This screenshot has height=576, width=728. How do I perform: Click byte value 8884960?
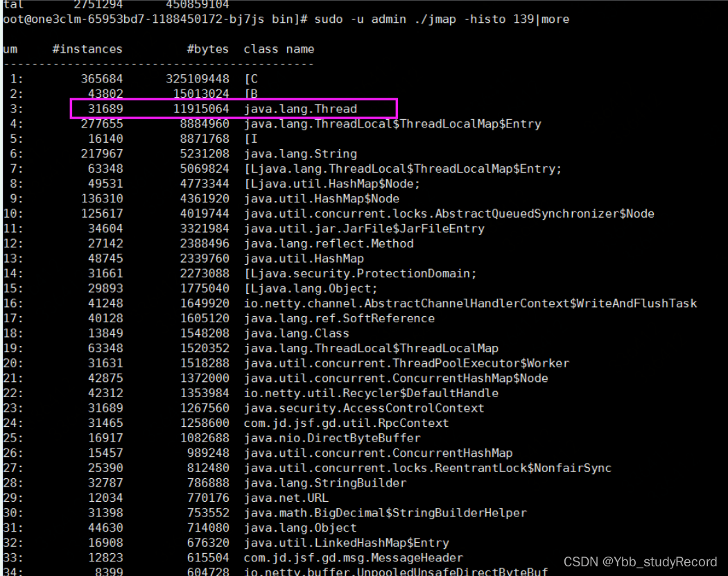pyautogui.click(x=205, y=124)
